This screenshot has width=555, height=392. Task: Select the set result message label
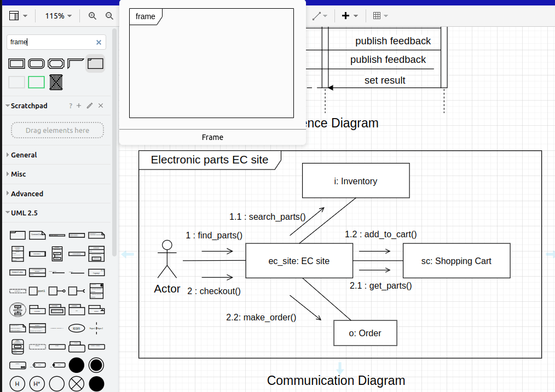click(385, 80)
